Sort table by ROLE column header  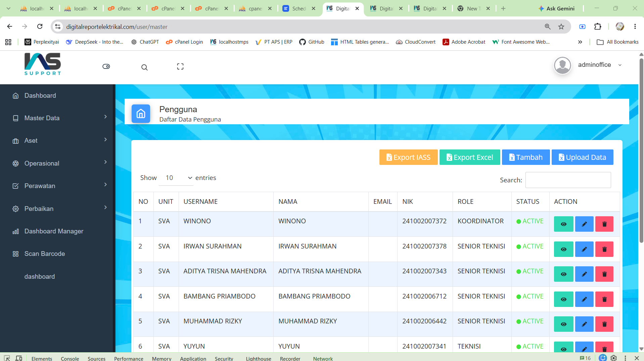tap(482, 201)
